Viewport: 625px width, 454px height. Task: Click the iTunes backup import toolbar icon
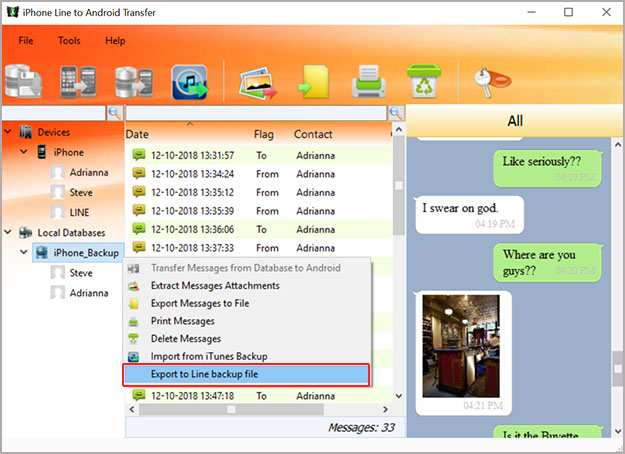pyautogui.click(x=188, y=82)
